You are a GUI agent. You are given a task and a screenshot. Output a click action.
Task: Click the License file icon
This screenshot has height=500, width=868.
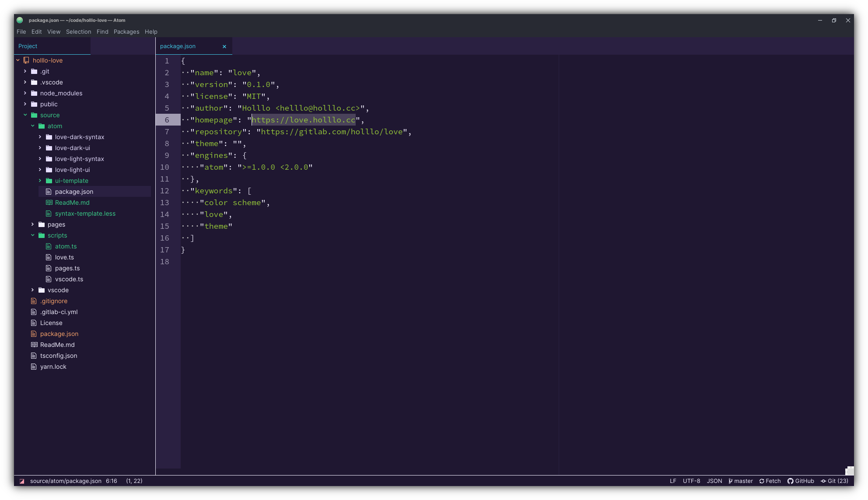click(34, 323)
